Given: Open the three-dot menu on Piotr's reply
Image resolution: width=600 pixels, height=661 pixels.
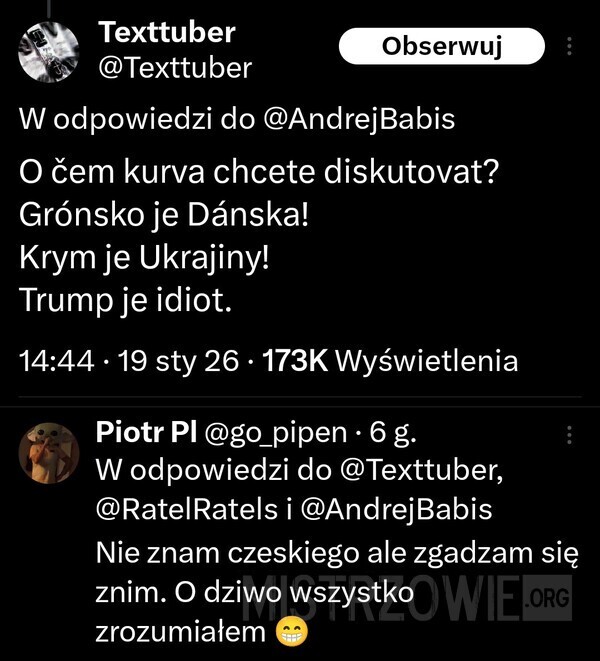Looking at the screenshot, I should click(570, 435).
